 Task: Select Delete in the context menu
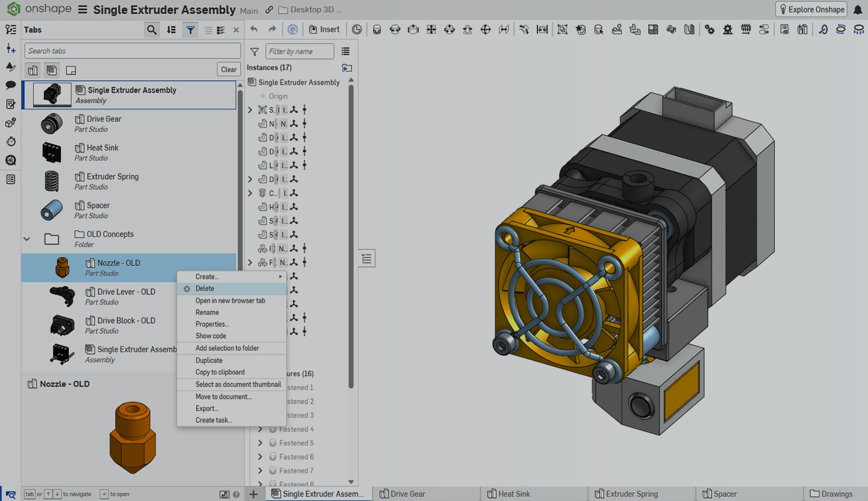coord(232,289)
